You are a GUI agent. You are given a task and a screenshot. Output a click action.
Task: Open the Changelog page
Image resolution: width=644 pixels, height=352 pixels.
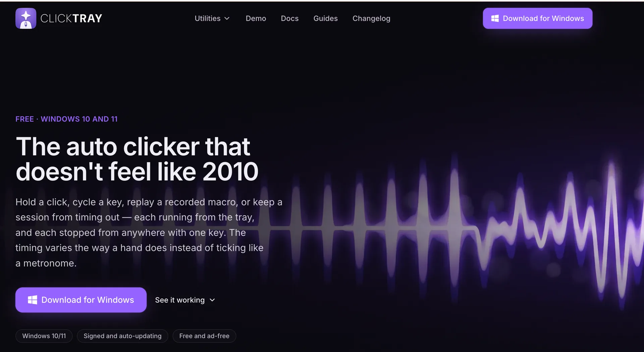(x=371, y=18)
